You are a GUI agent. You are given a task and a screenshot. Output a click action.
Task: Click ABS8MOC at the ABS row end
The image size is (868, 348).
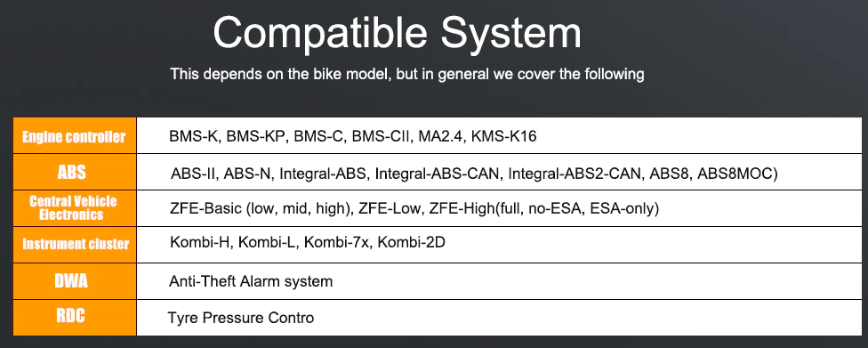[x=737, y=174]
